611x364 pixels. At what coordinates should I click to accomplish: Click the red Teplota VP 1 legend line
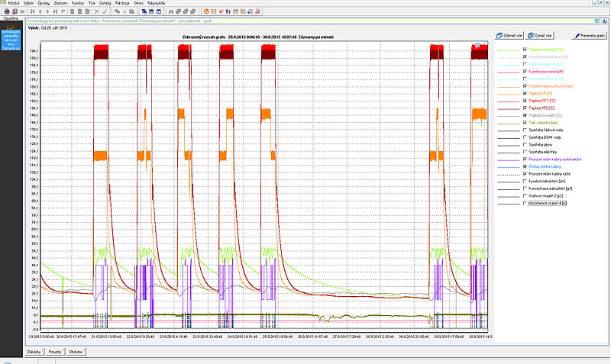507,101
